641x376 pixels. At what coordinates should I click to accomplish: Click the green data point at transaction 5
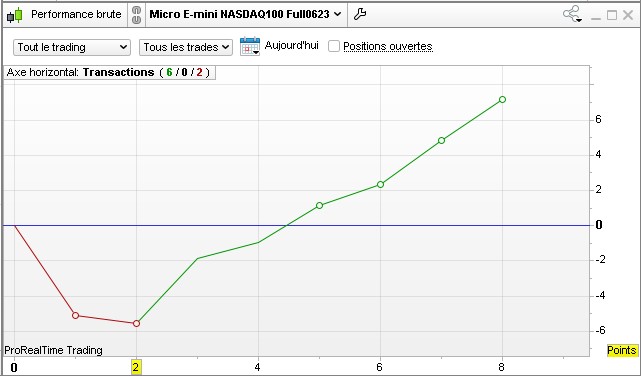coord(320,206)
